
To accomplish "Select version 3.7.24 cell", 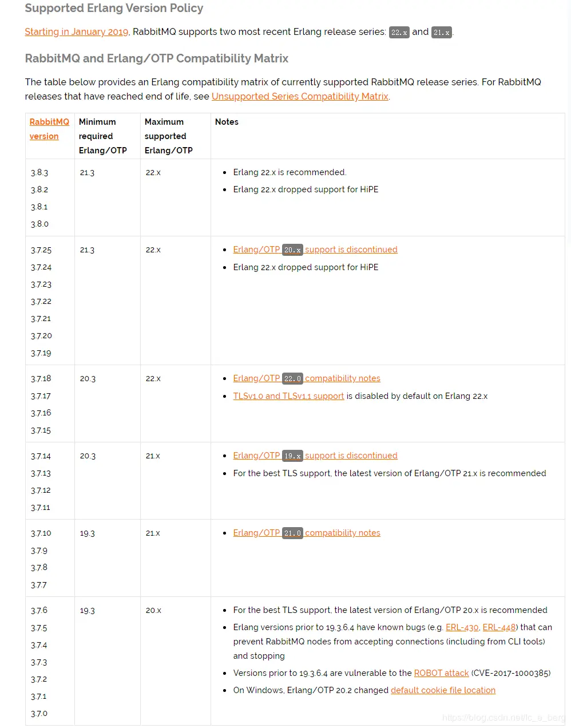I will click(x=41, y=267).
